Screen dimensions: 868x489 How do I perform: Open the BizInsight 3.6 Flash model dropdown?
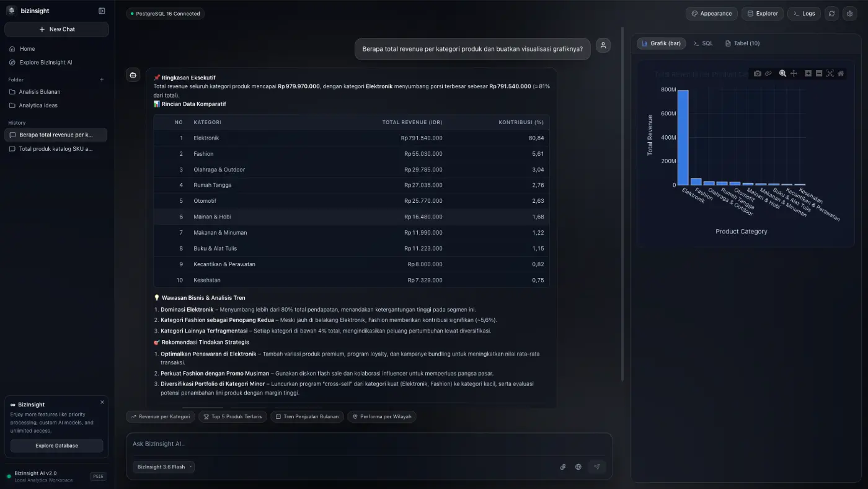tap(164, 467)
